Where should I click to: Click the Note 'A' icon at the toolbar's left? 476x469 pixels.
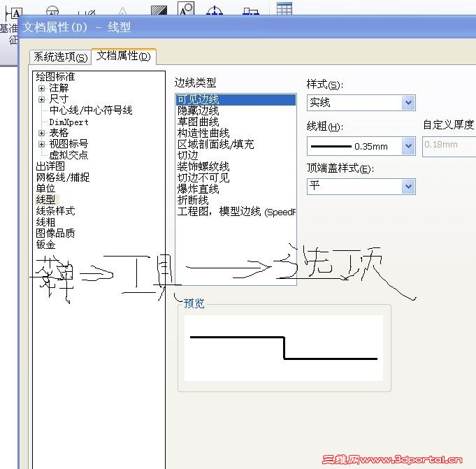14,13
